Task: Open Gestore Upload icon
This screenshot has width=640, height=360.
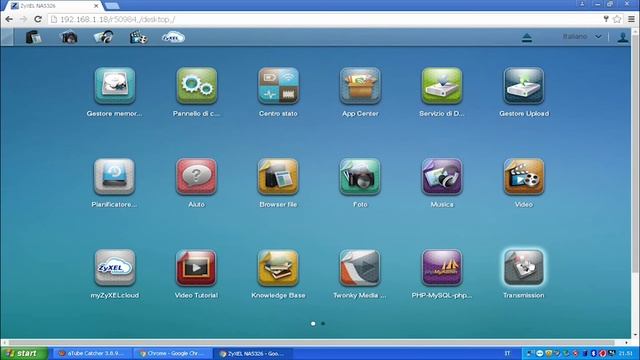Action: tap(524, 86)
